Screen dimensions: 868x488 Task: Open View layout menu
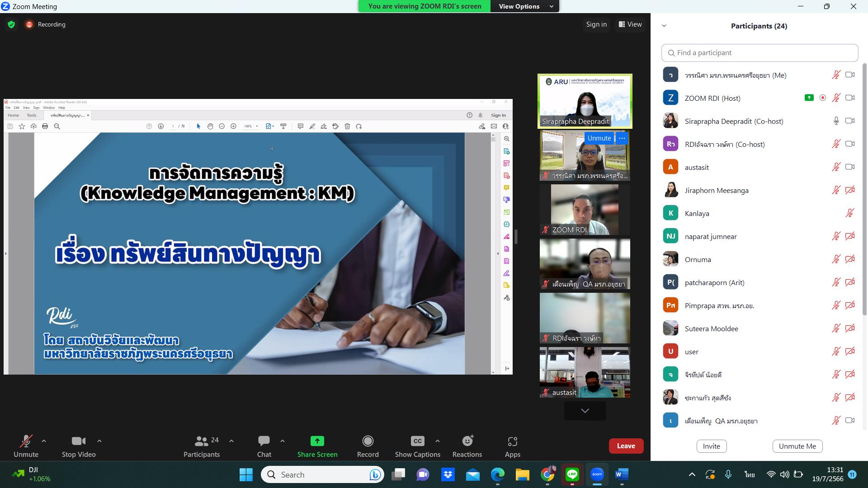630,24
